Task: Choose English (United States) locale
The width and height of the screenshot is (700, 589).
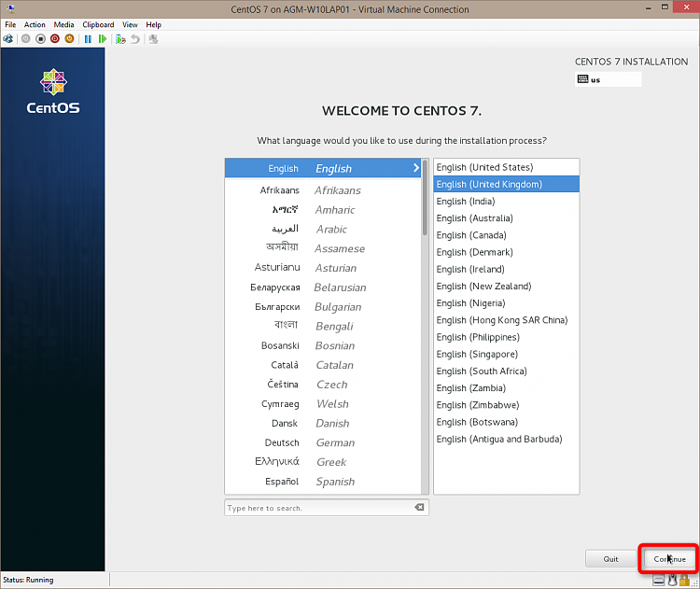Action: point(506,167)
